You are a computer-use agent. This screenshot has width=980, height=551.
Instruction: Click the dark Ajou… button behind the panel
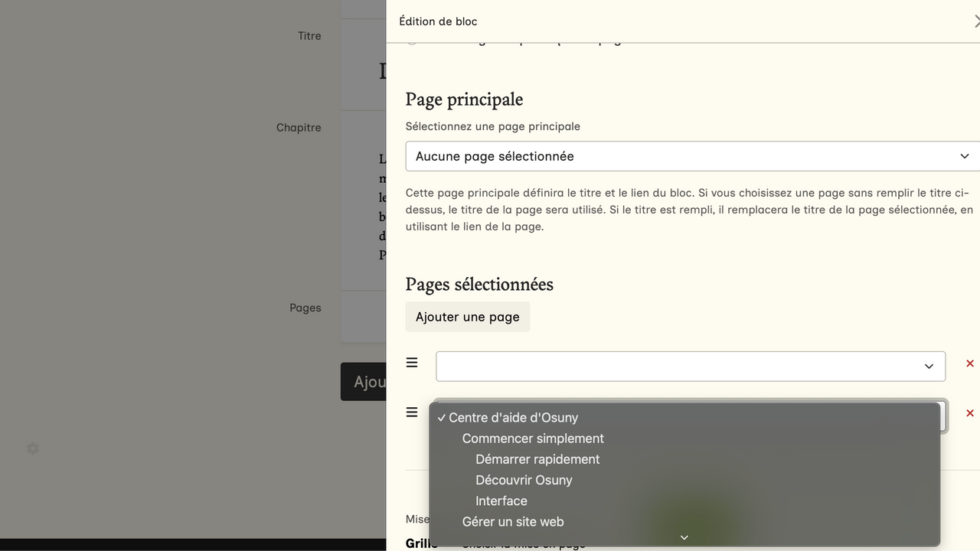pos(363,382)
